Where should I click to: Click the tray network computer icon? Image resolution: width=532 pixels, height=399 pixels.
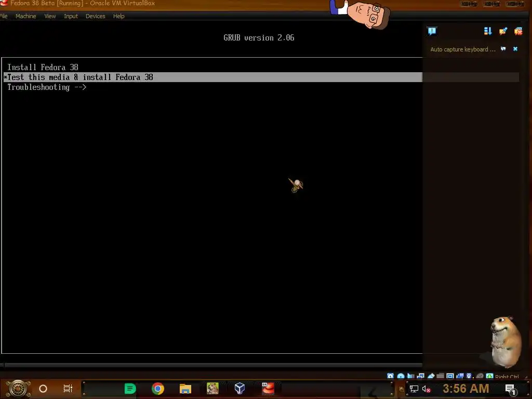coord(414,389)
